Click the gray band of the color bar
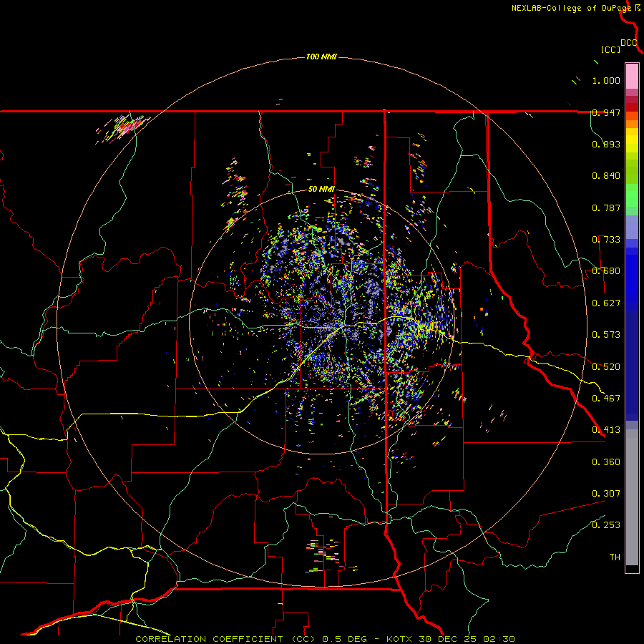Screen dimensions: 644x644 point(632,497)
